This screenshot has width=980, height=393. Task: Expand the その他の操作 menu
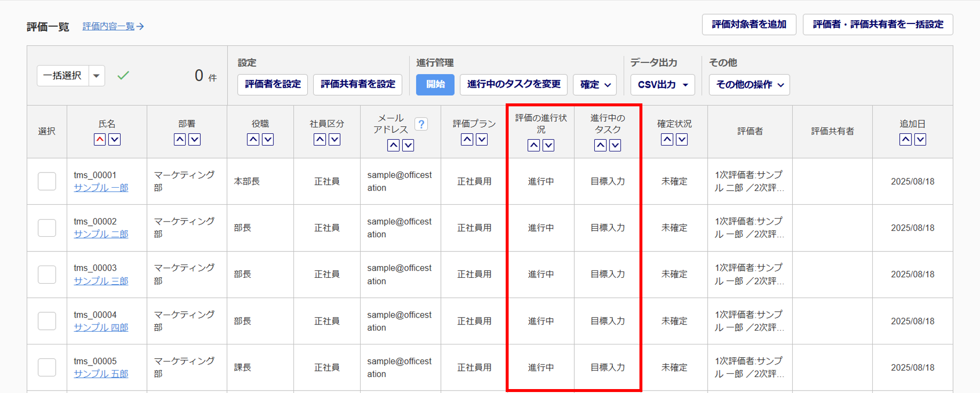tap(749, 85)
